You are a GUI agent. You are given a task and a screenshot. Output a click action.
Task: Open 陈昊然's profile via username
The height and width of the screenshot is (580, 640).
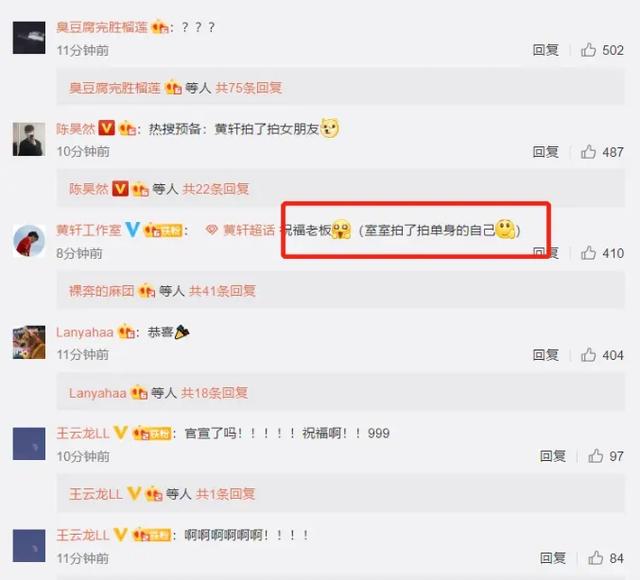point(76,129)
